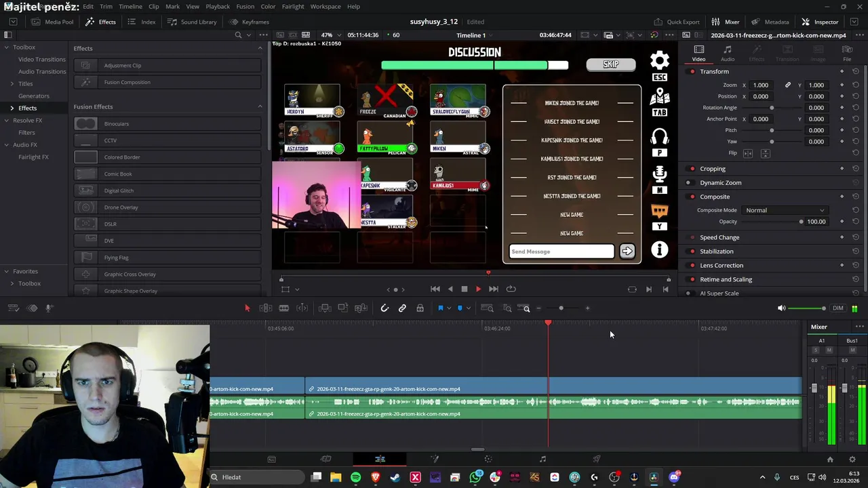The height and width of the screenshot is (488, 868).
Task: Jump to the first frame
Action: pyautogui.click(x=435, y=289)
